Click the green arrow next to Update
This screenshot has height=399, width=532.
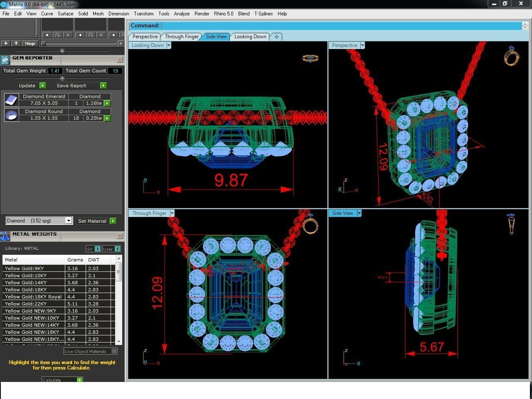(42, 85)
